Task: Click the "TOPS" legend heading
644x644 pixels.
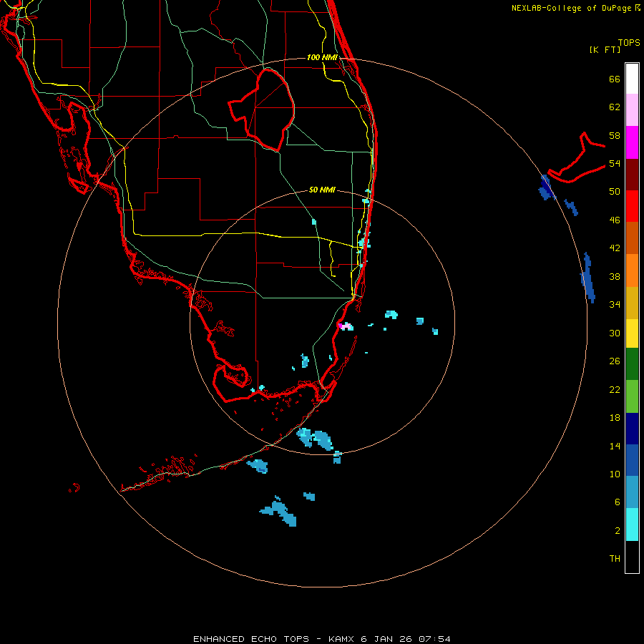Action: pyautogui.click(x=629, y=43)
